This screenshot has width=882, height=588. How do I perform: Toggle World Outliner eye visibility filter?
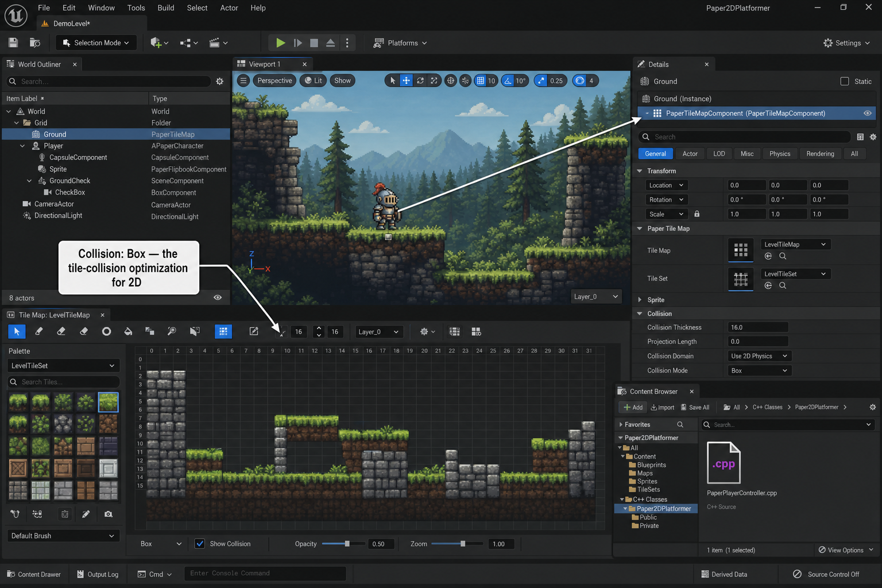[x=218, y=297]
